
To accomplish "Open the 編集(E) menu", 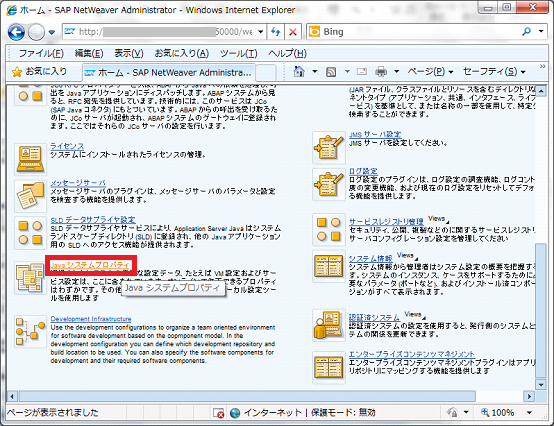I will coord(89,53).
